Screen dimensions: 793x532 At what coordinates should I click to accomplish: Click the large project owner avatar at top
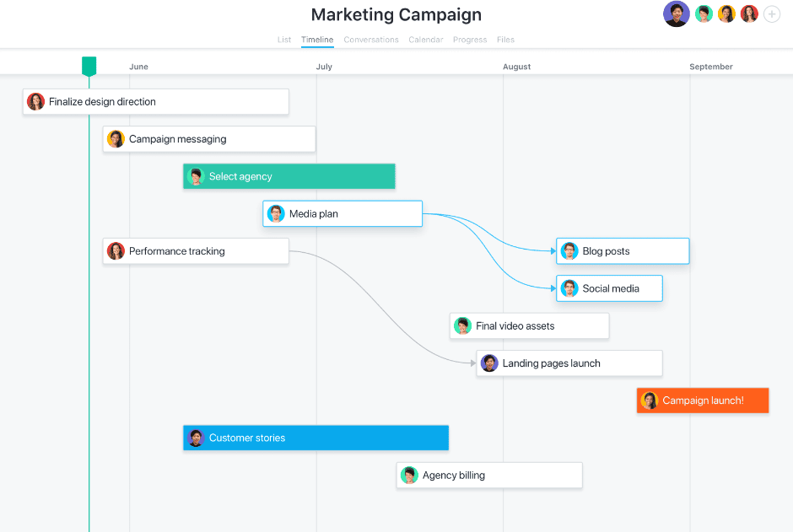pos(676,13)
